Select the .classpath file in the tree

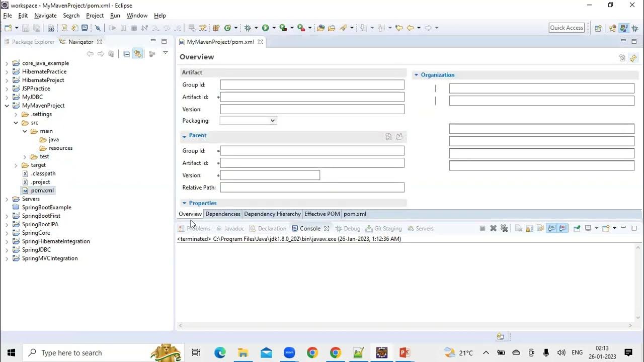point(43,173)
